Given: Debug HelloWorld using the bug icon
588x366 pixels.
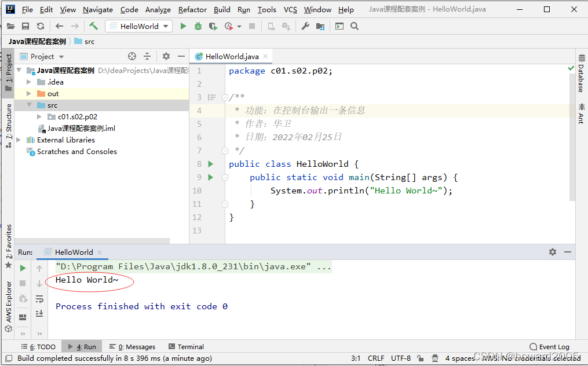Looking at the screenshot, I should [198, 26].
